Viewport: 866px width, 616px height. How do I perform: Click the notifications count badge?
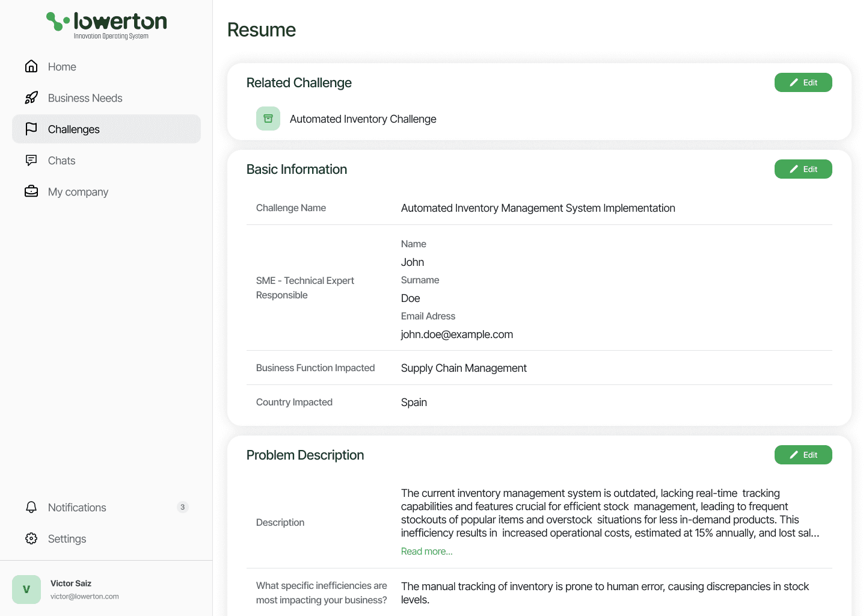point(183,507)
